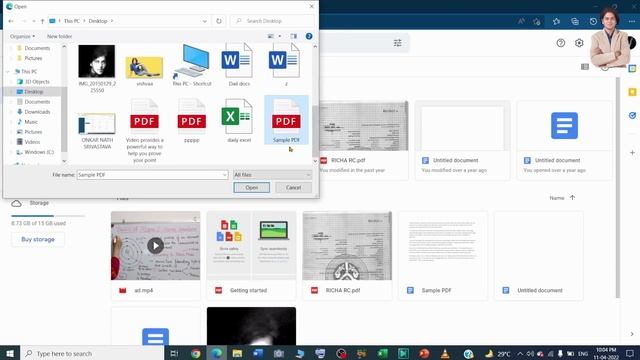Click the dialog Help question mark icon
This screenshot has width=640, height=360.
pyautogui.click(x=309, y=36)
